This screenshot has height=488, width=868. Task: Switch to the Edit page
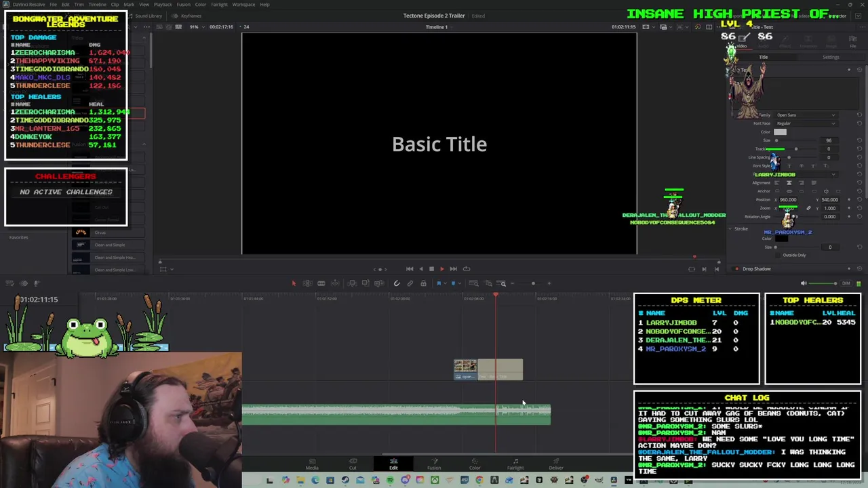(393, 464)
